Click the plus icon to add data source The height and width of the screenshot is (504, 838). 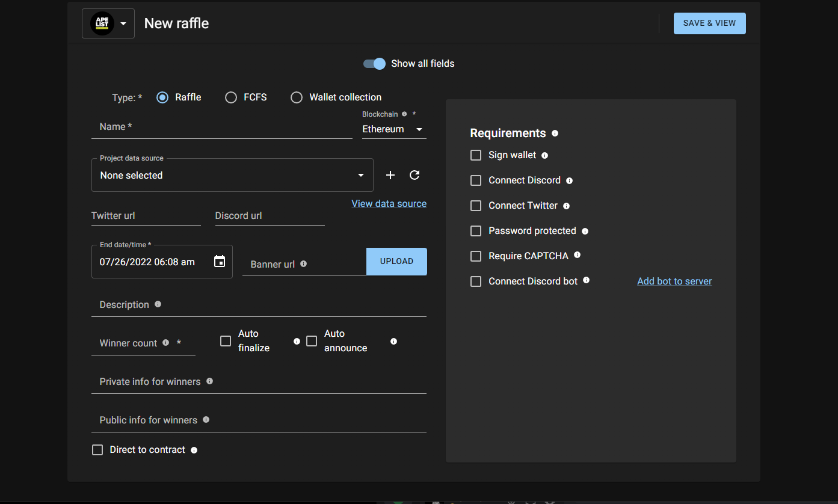pyautogui.click(x=390, y=175)
